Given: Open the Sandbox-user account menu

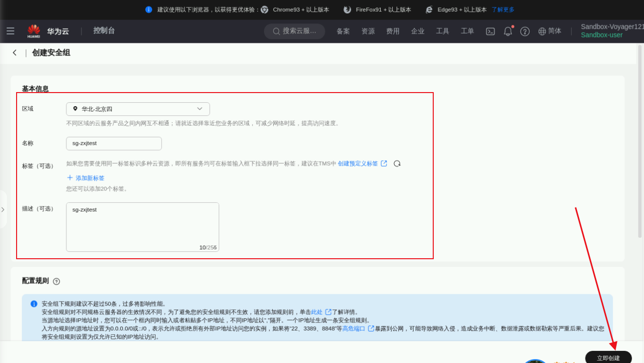Looking at the screenshot, I should [602, 35].
